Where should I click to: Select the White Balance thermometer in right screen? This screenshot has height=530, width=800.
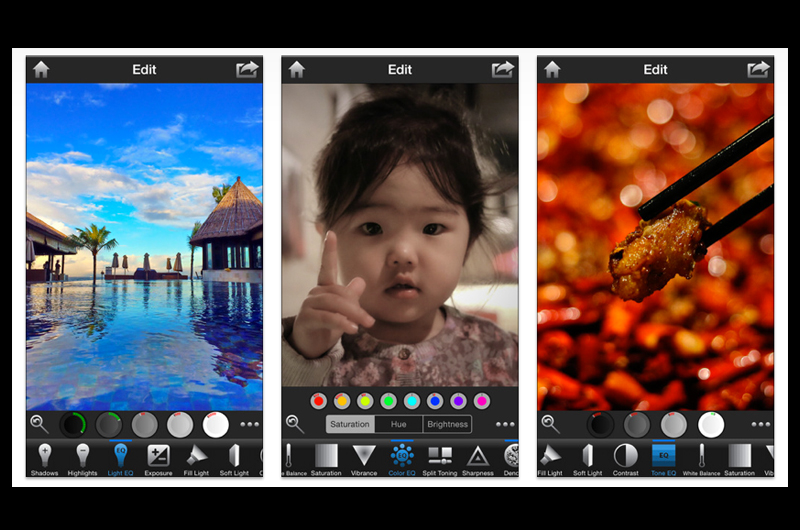pos(702,460)
